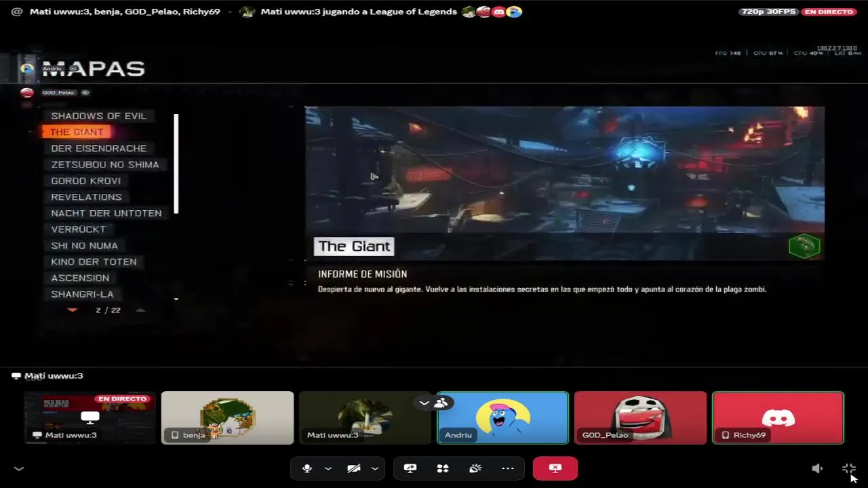Image resolution: width=868 pixels, height=488 pixels.
Task: Select Mati uwwu:3 avatar participant tile
Action: pyautogui.click(x=365, y=418)
